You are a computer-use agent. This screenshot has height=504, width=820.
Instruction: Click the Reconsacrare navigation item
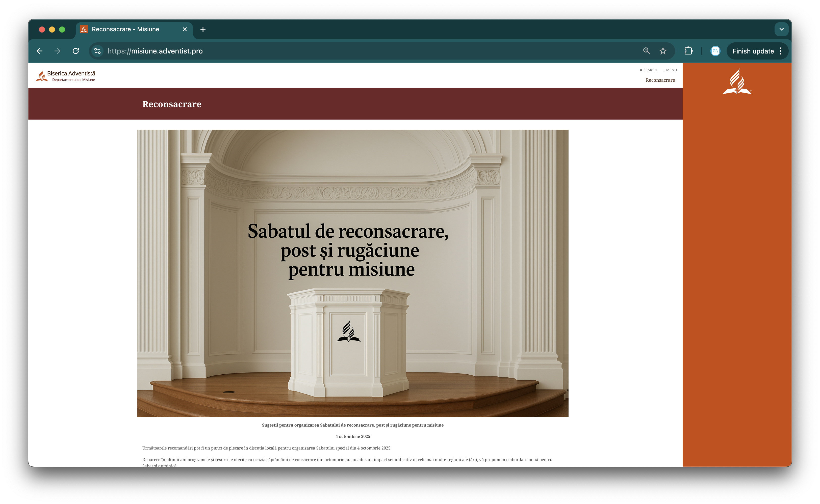[x=660, y=80]
